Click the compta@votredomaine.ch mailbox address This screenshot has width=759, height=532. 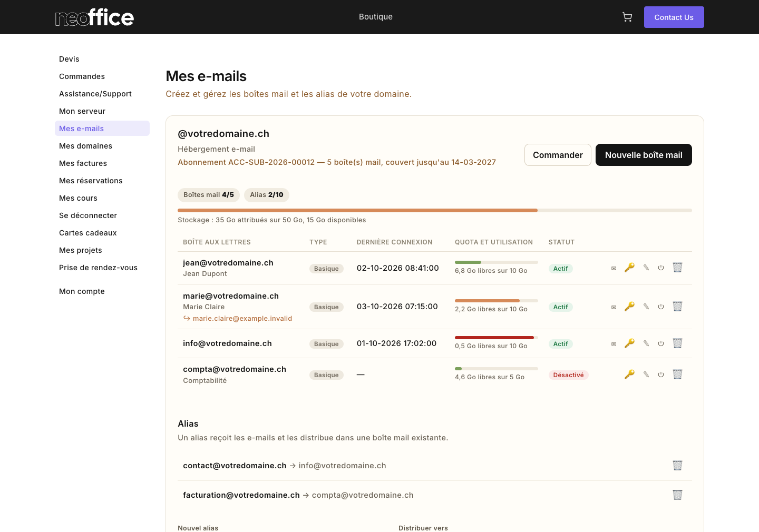235,369
